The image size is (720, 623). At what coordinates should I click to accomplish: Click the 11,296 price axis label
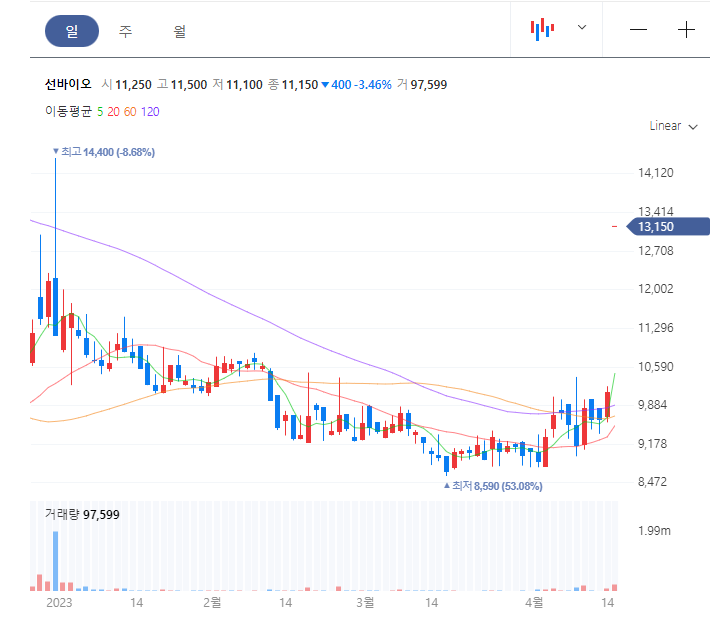pos(656,328)
